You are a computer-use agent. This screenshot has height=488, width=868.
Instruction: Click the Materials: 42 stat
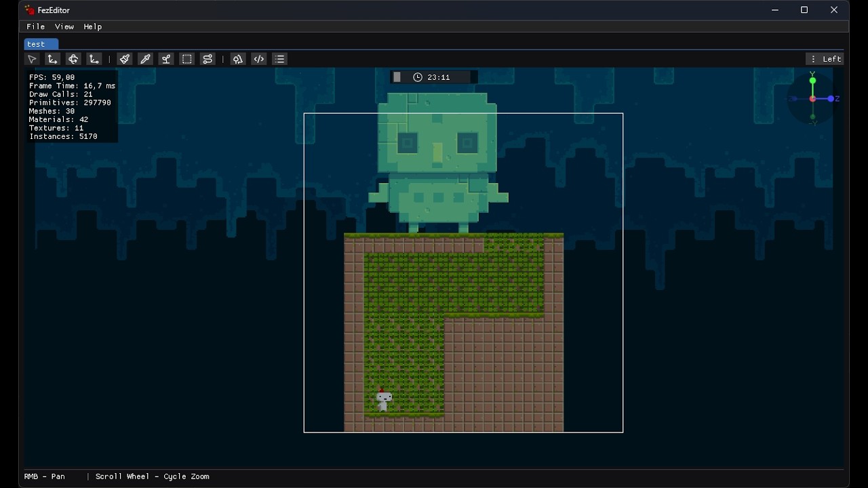[58, 120]
